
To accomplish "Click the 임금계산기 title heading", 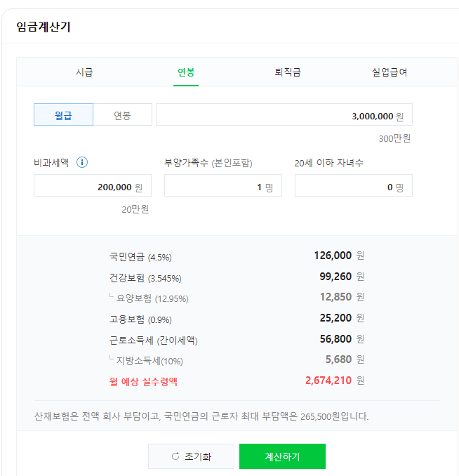I will 44,27.
